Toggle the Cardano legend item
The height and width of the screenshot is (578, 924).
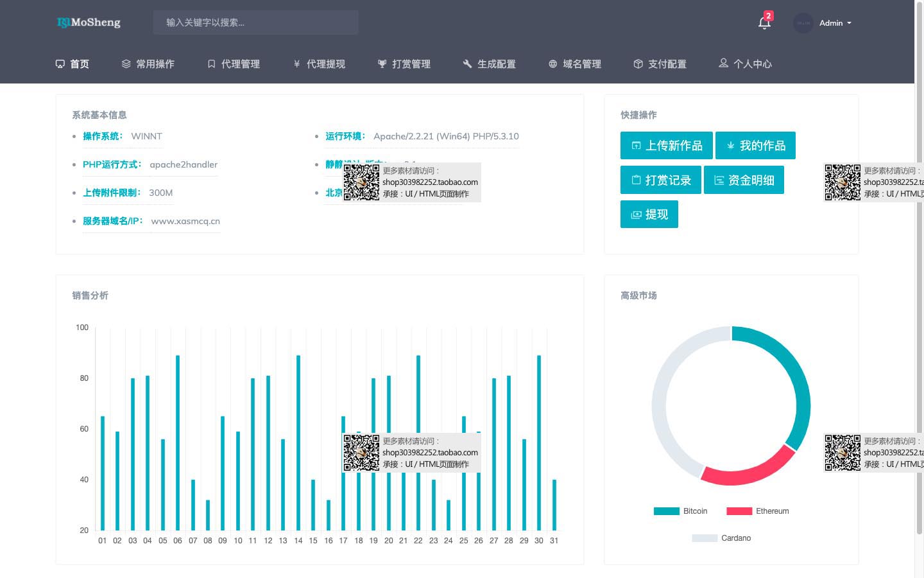pyautogui.click(x=721, y=538)
